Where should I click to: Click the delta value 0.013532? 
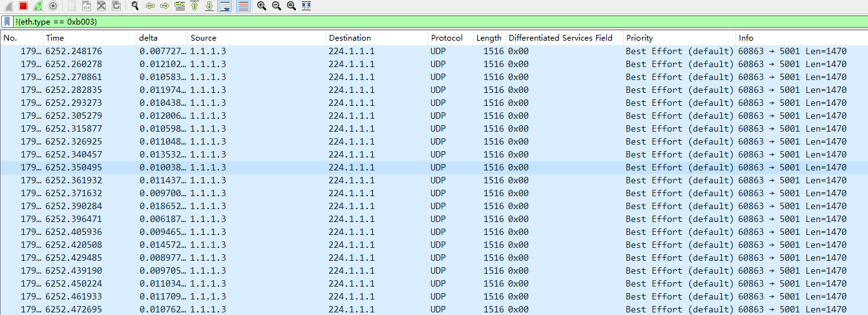click(x=163, y=154)
